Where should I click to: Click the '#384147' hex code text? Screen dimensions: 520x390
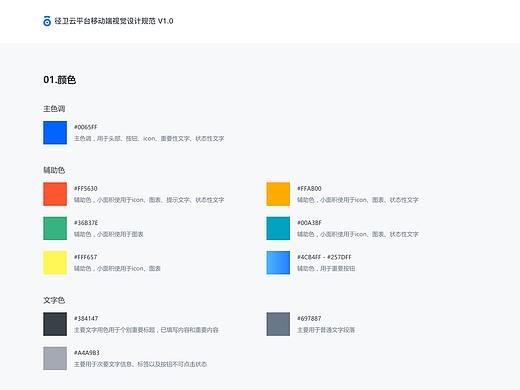86,318
